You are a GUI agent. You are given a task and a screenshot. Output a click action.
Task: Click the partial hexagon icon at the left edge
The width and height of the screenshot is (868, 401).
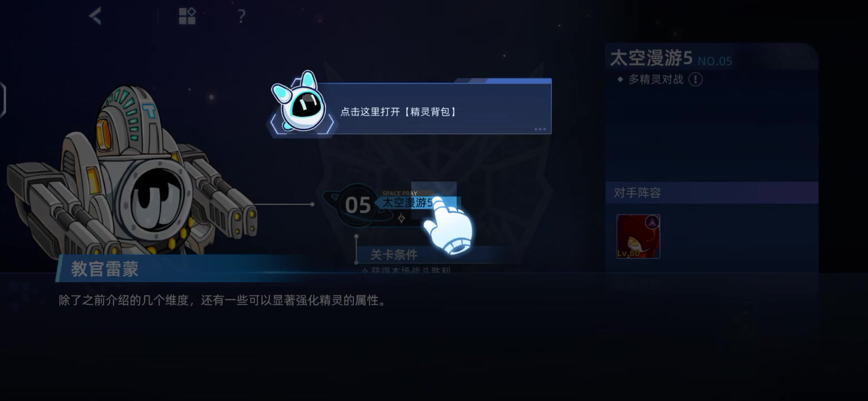(2, 100)
